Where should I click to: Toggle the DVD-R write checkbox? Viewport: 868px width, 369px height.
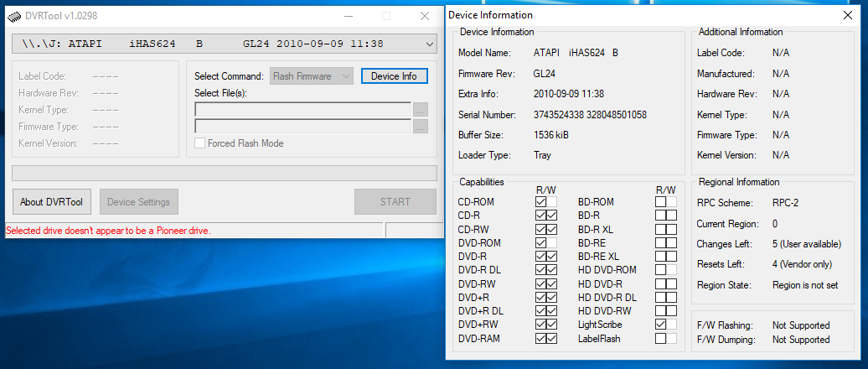[552, 256]
